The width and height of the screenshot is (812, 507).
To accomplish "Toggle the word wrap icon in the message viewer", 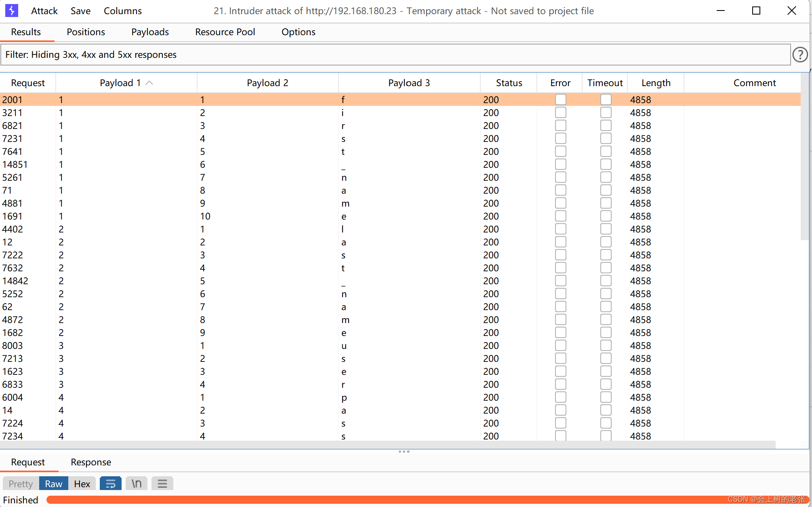I will click(x=110, y=484).
